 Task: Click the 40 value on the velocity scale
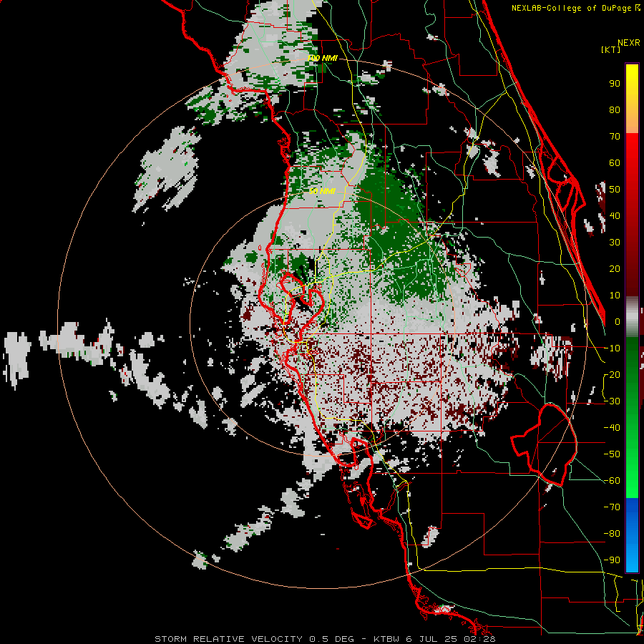coord(615,215)
